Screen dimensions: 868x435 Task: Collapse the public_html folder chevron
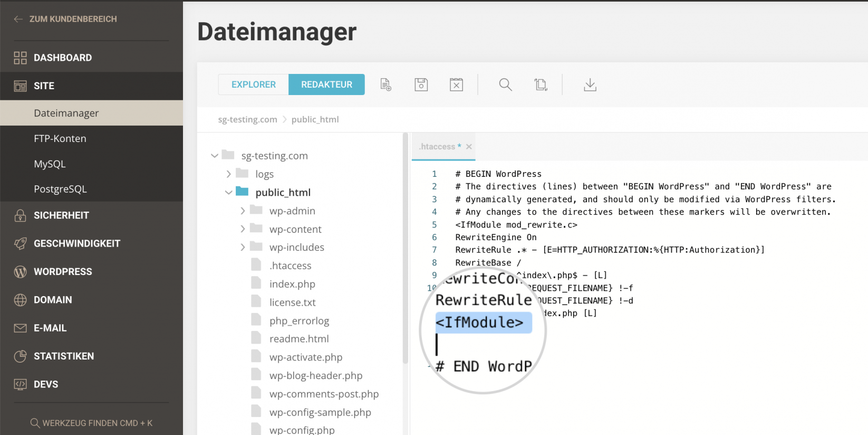coord(228,192)
